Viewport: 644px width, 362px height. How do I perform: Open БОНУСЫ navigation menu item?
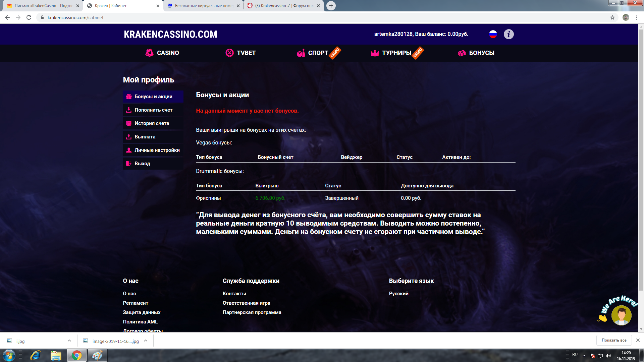tap(476, 53)
